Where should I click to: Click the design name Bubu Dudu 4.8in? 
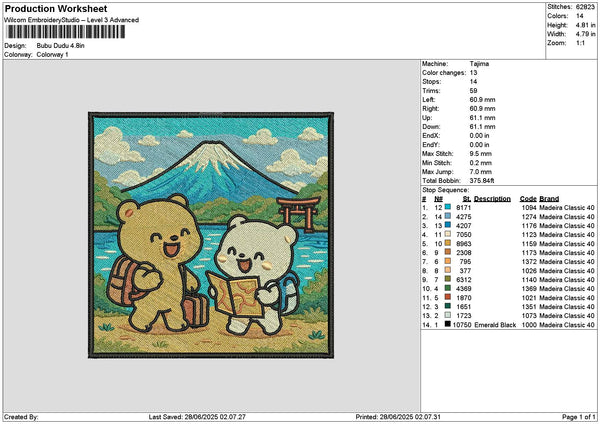tap(60, 46)
